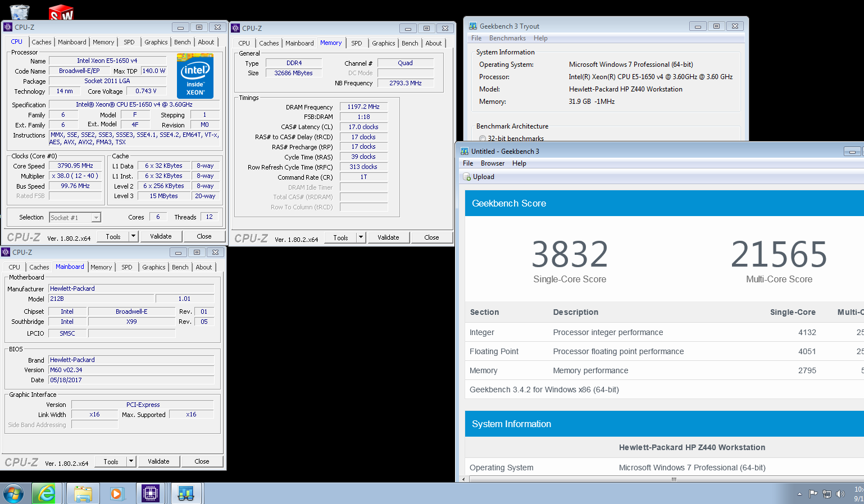Image resolution: width=864 pixels, height=504 pixels.
Task: Select the SolidWorks desktop shortcut icon
Action: coord(61,11)
